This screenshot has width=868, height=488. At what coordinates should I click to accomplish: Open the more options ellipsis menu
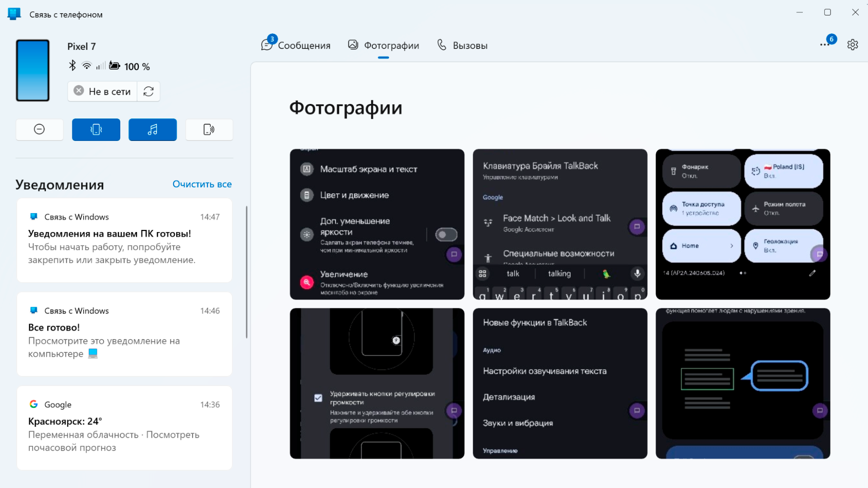coord(824,45)
